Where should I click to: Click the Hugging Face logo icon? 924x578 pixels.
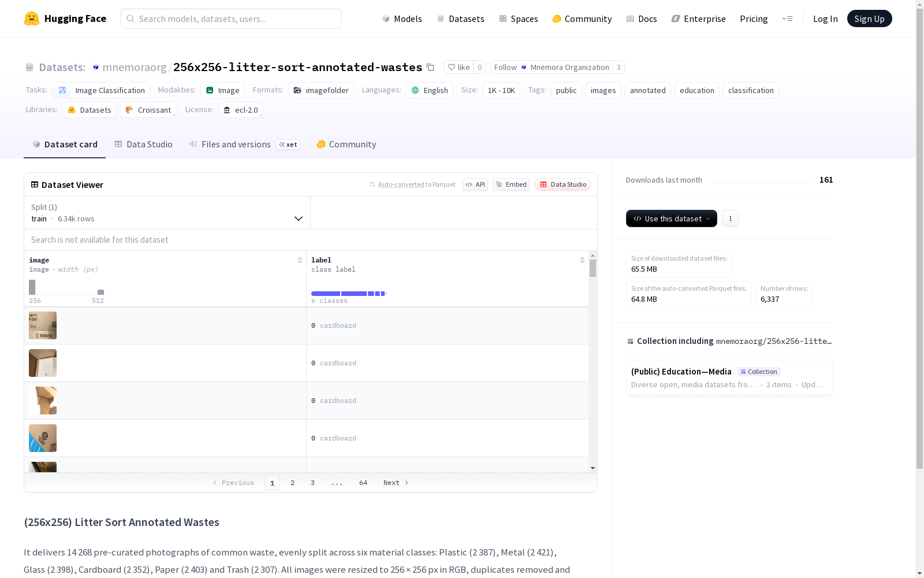click(x=32, y=18)
